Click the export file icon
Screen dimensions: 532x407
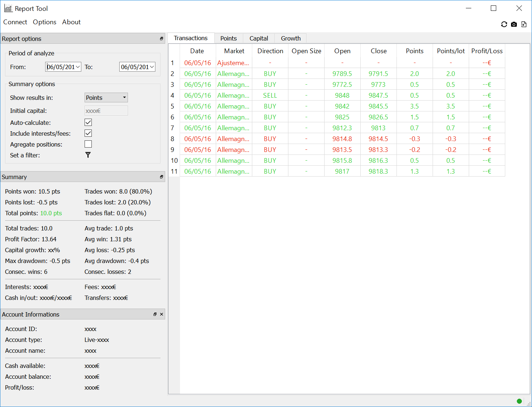click(x=524, y=24)
